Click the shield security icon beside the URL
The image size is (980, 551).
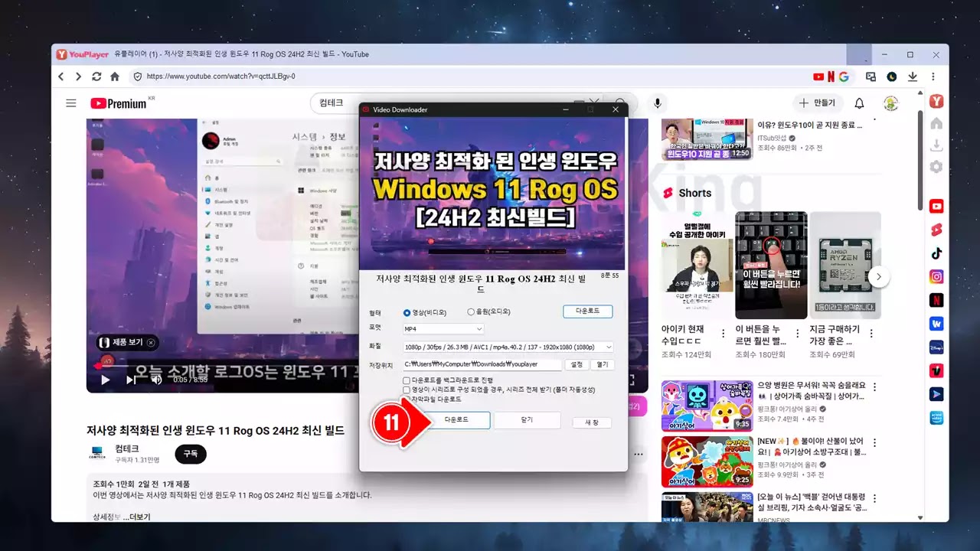[138, 77]
